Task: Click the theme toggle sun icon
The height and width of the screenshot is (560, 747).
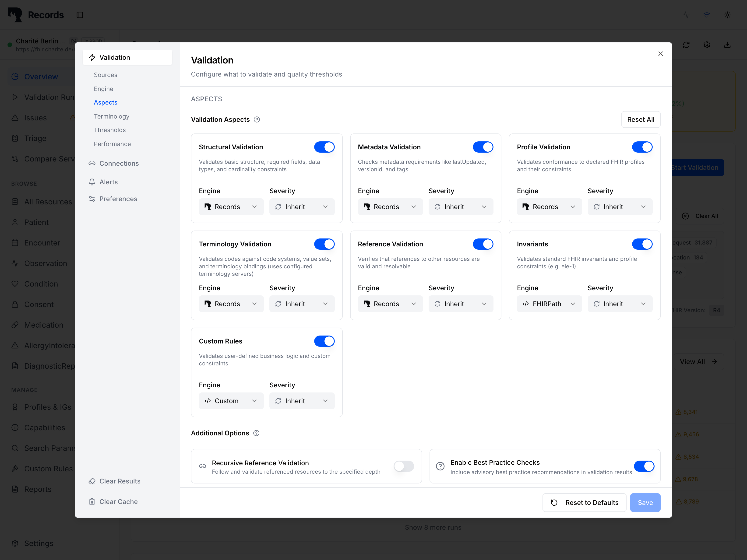Action: [727, 15]
